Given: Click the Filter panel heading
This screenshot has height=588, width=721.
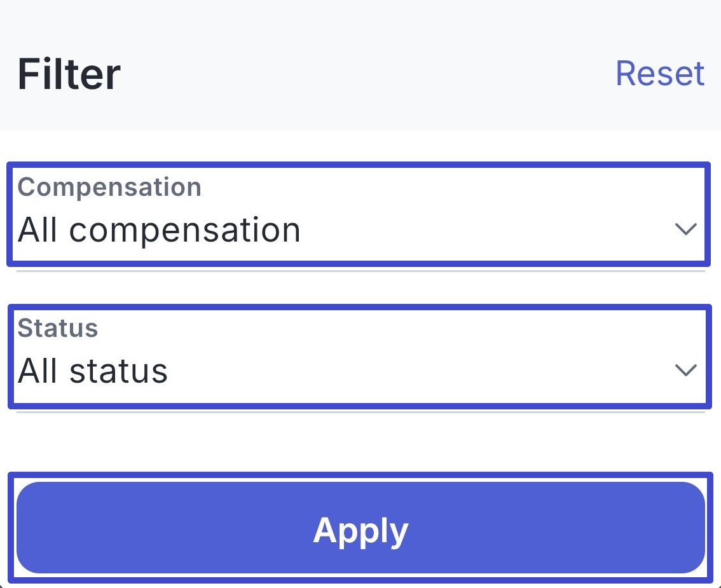Looking at the screenshot, I should [69, 74].
